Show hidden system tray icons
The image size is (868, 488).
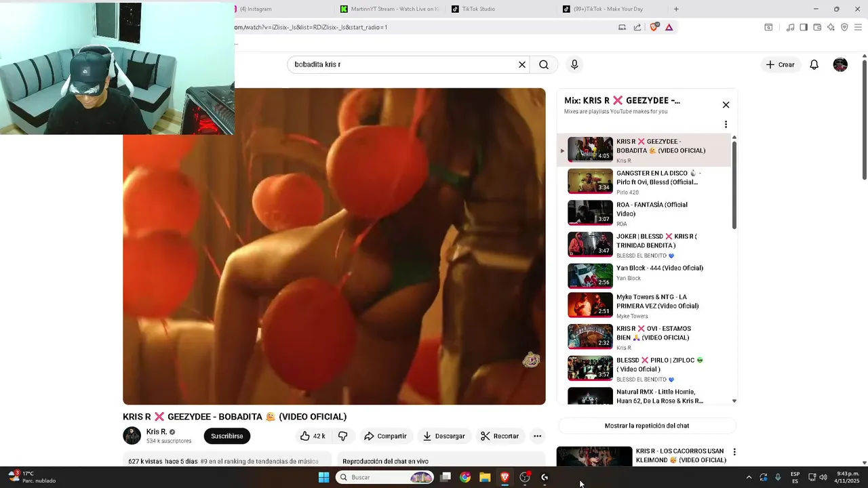click(749, 477)
